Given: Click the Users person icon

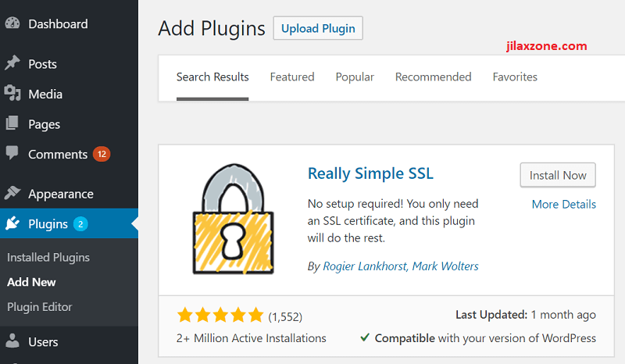Looking at the screenshot, I should click(12, 341).
